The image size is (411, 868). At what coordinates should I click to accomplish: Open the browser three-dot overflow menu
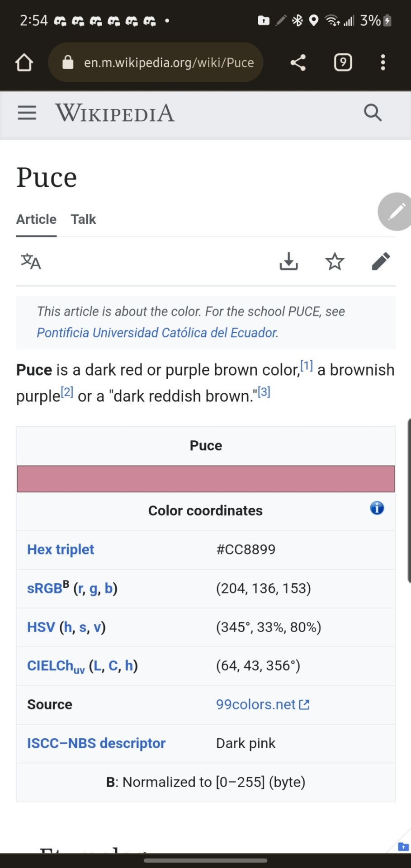pos(383,62)
